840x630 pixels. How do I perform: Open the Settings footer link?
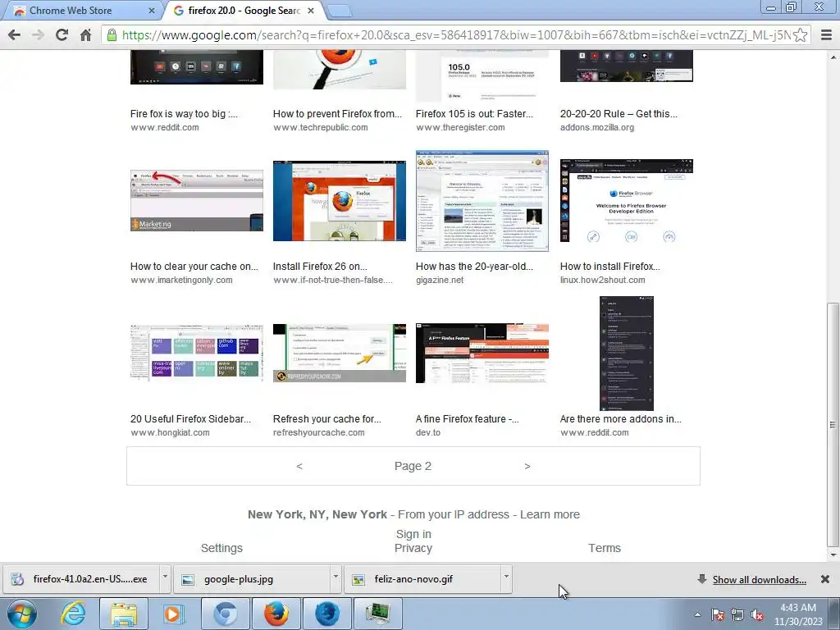221,548
